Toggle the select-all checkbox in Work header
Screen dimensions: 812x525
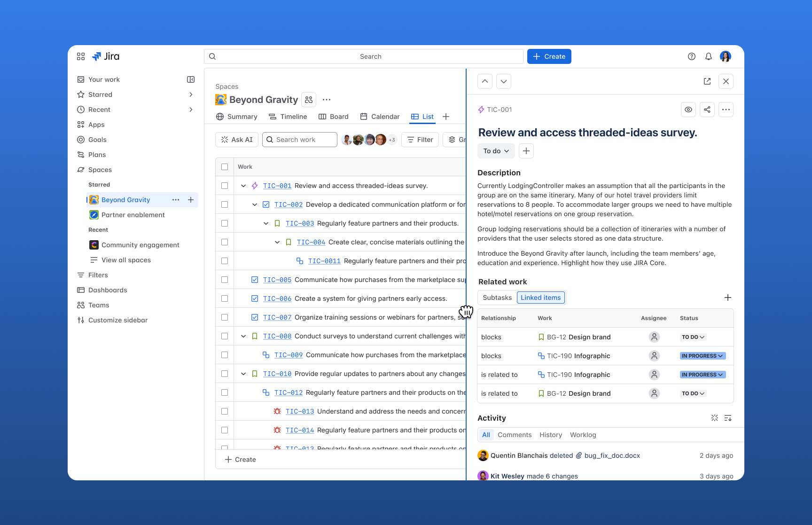[x=225, y=167]
